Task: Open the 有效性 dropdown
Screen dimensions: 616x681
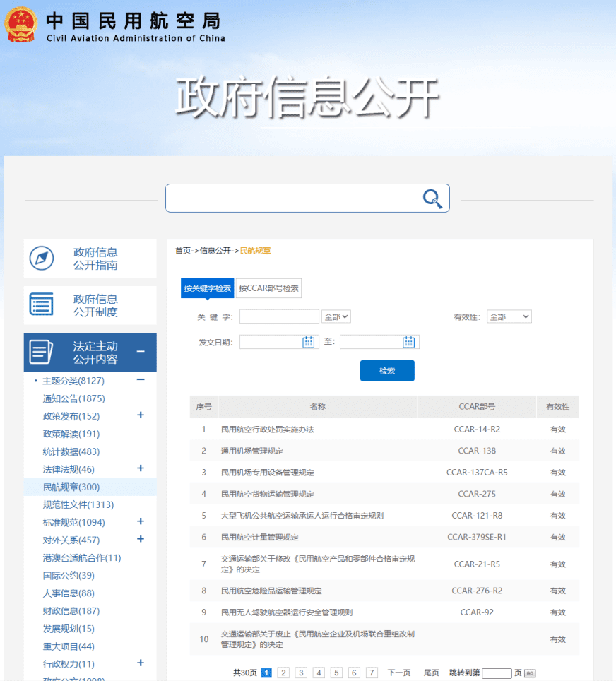Action: click(509, 317)
